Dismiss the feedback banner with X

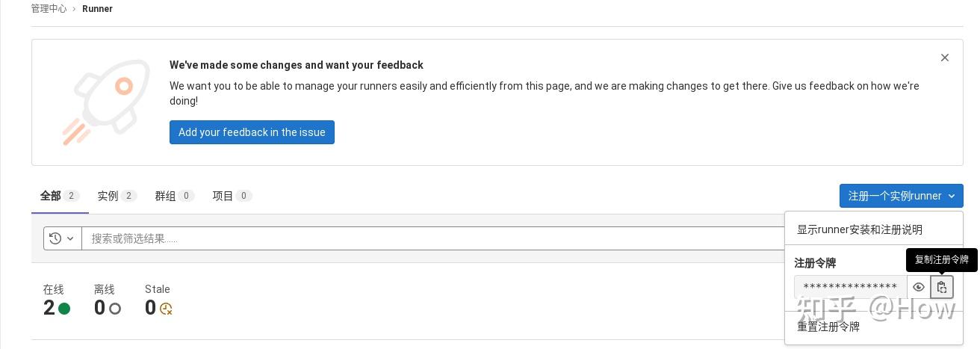click(945, 58)
